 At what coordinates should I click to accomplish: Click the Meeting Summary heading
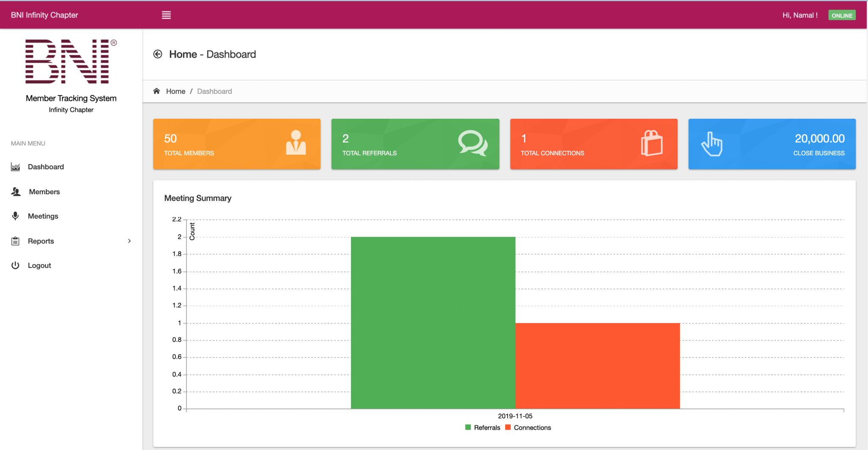pyautogui.click(x=198, y=198)
